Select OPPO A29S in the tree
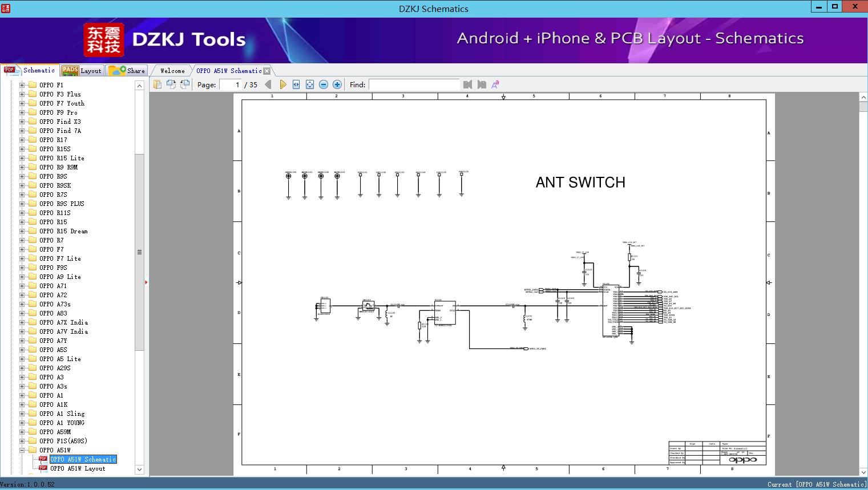Image resolution: width=868 pixels, height=490 pixels. 55,368
